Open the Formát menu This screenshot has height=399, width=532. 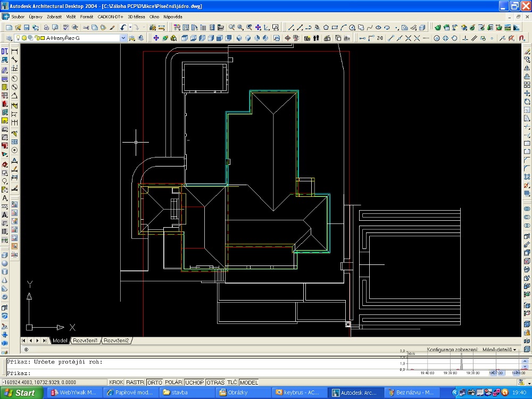[87, 16]
